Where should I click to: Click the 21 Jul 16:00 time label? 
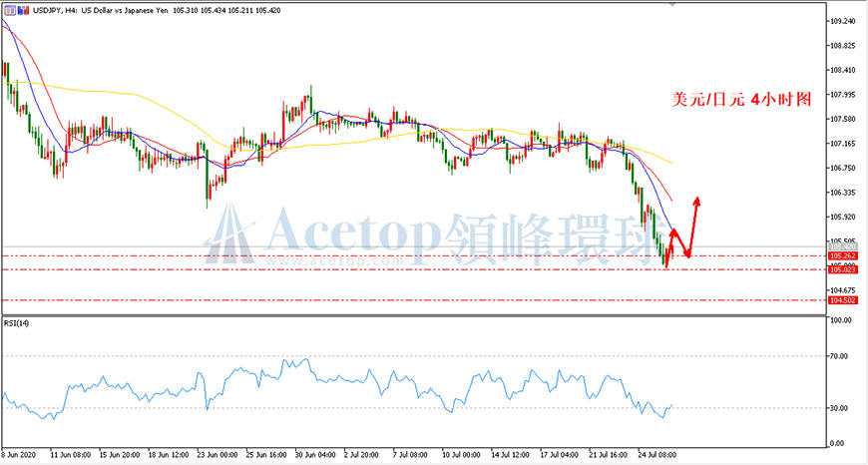pos(610,454)
